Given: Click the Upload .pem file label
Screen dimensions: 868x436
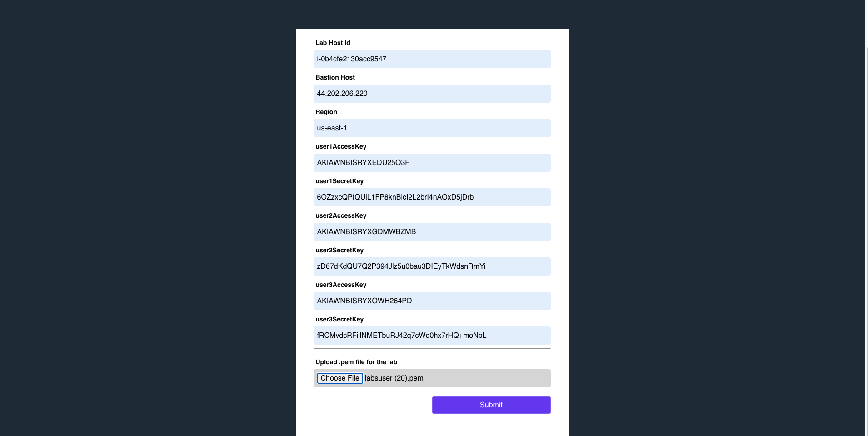Looking at the screenshot, I should point(356,362).
